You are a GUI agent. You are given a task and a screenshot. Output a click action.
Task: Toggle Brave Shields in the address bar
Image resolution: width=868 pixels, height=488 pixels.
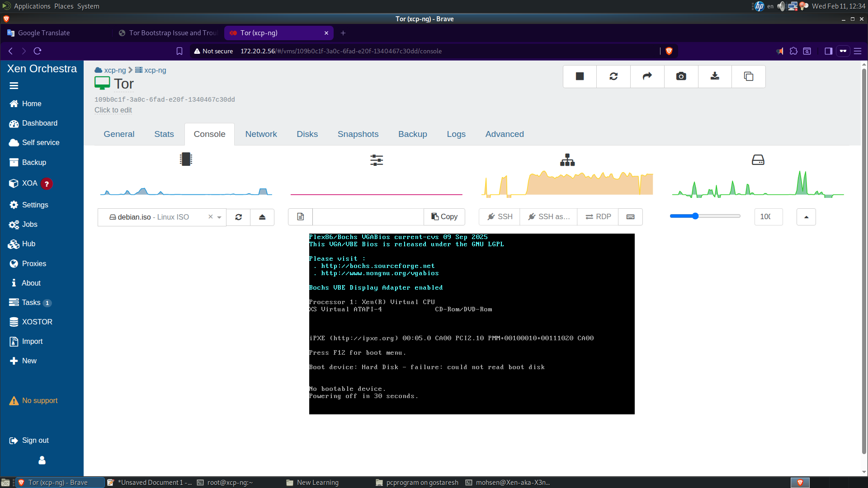pos(669,51)
